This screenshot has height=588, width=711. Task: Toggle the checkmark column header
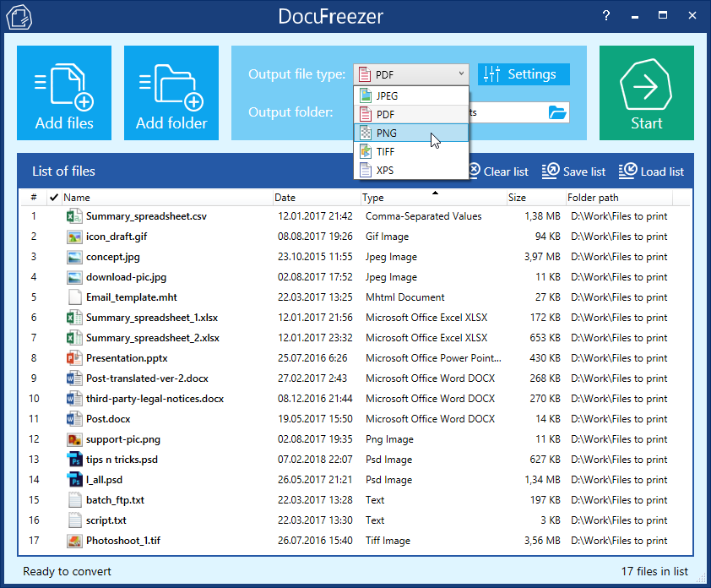[x=54, y=198]
